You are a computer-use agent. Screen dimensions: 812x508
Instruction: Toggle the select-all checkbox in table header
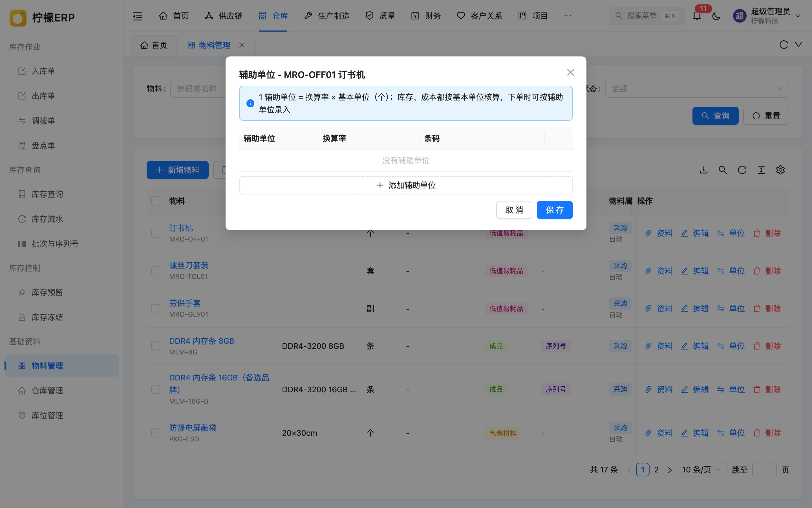pyautogui.click(x=156, y=201)
